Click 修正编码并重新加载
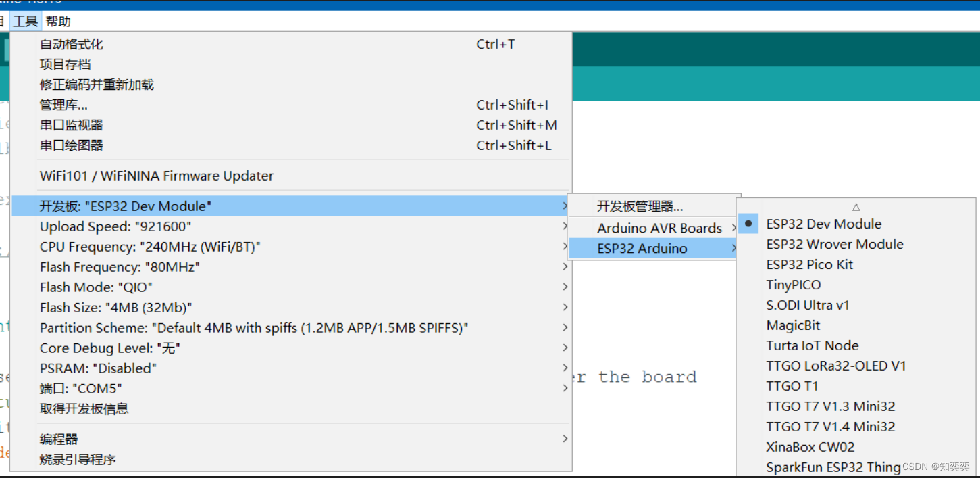Image resolution: width=980 pixels, height=478 pixels. click(x=292, y=85)
